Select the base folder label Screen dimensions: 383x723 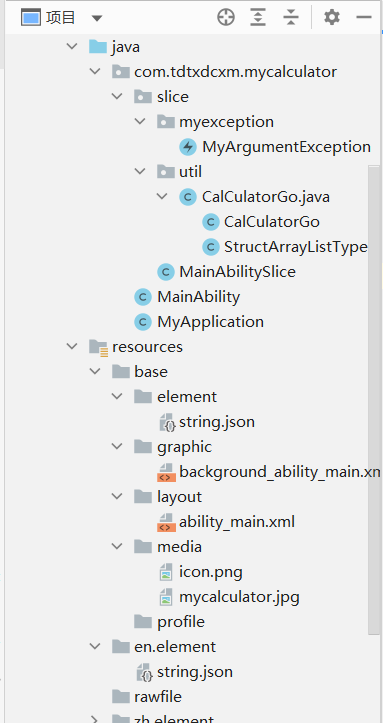pos(151,372)
